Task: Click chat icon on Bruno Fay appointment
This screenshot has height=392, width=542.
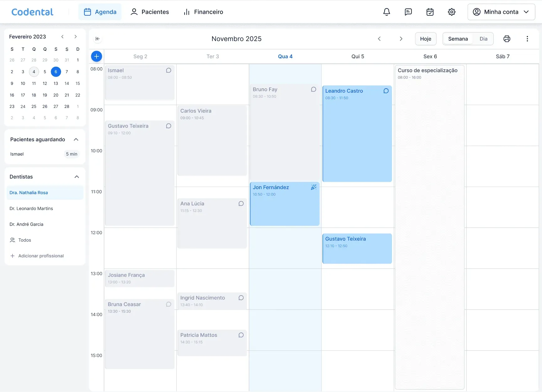Action: pos(314,90)
